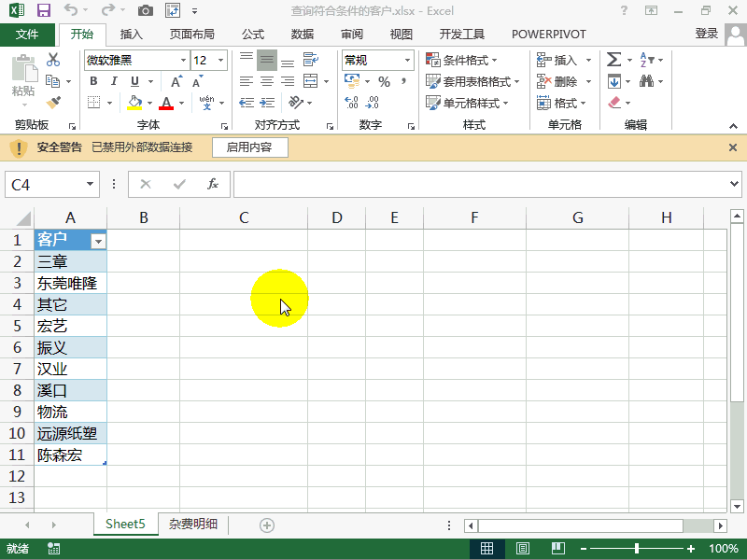Click the Clear eraser icon

[x=614, y=103]
